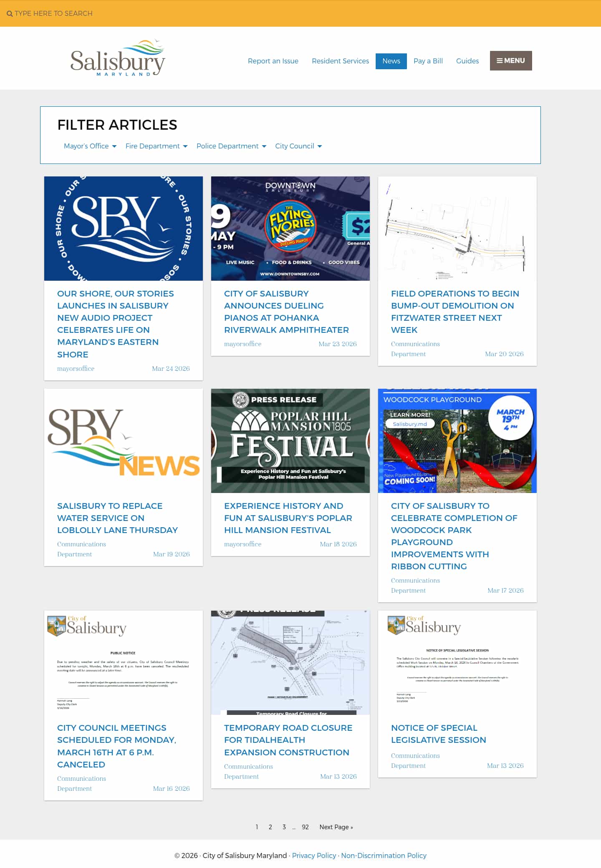Open City Council Meetings Canceled headline
The image size is (601, 868).
tap(116, 746)
